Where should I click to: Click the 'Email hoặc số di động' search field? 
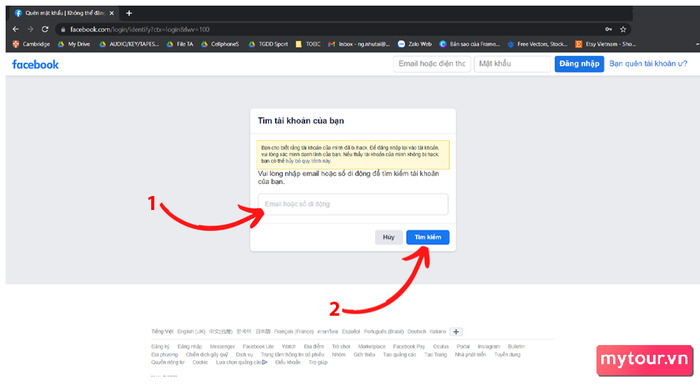click(x=353, y=204)
